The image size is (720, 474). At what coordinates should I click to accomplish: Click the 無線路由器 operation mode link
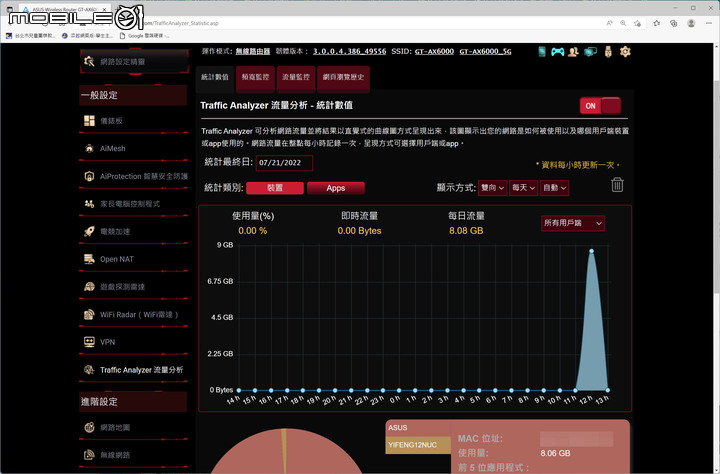pyautogui.click(x=253, y=51)
